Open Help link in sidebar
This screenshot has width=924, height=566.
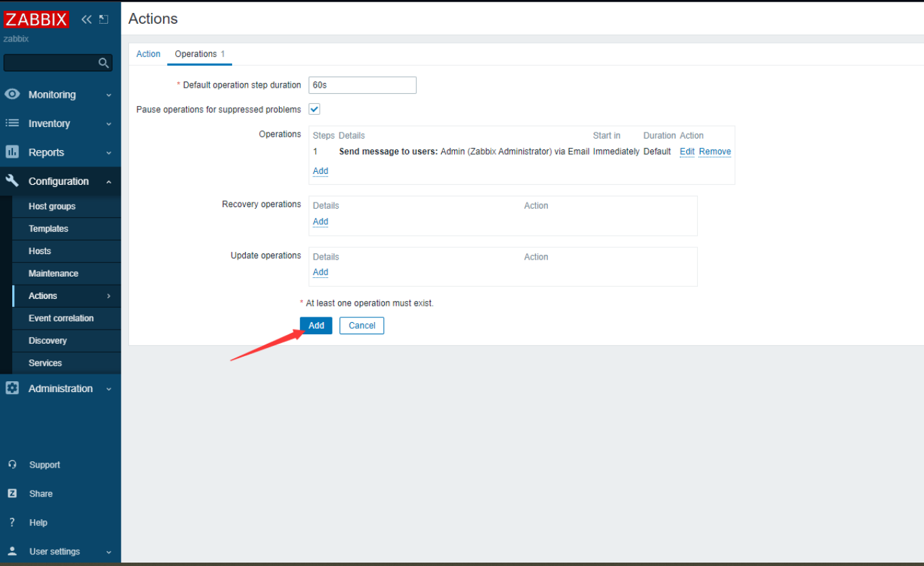pyautogui.click(x=38, y=523)
